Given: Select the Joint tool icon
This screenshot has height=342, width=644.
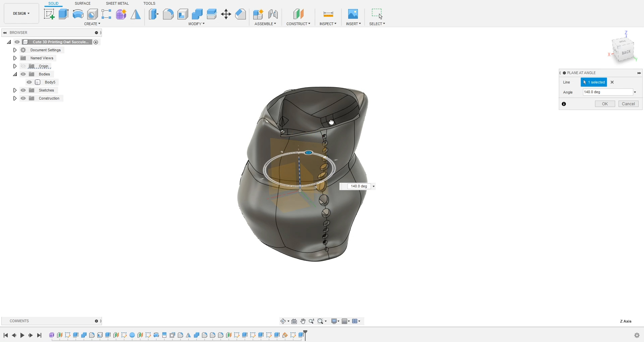Looking at the screenshot, I should point(273,14).
